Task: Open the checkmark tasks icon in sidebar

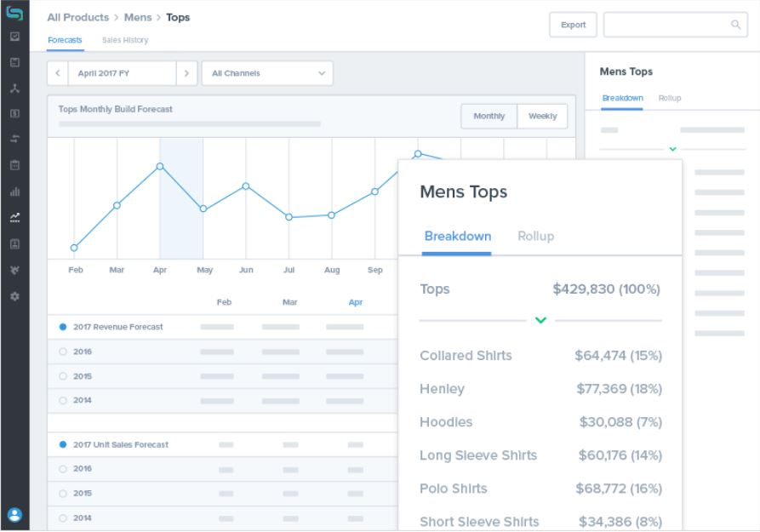Action: pyautogui.click(x=15, y=37)
